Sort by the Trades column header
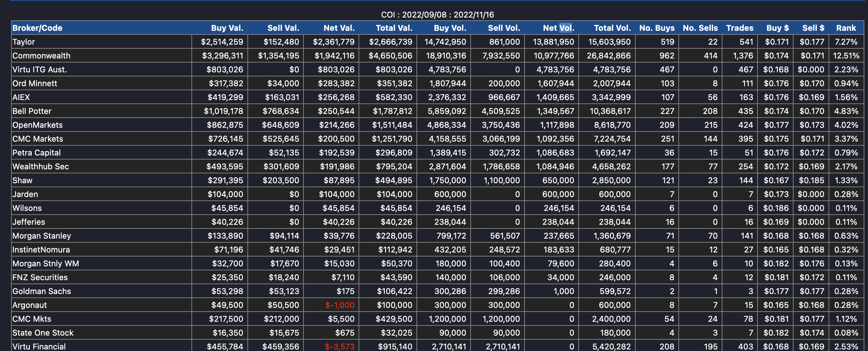 click(x=740, y=28)
